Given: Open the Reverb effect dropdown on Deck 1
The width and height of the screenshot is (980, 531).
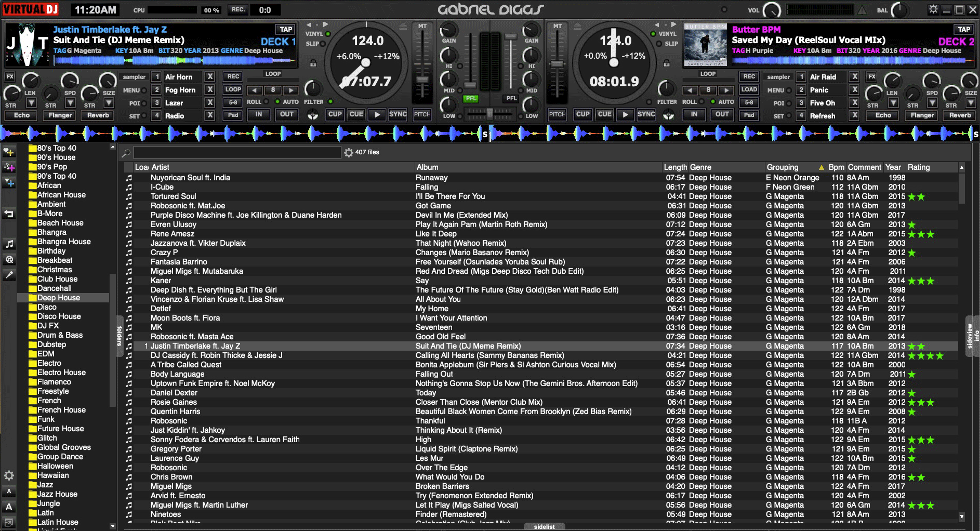Looking at the screenshot, I should [x=109, y=103].
